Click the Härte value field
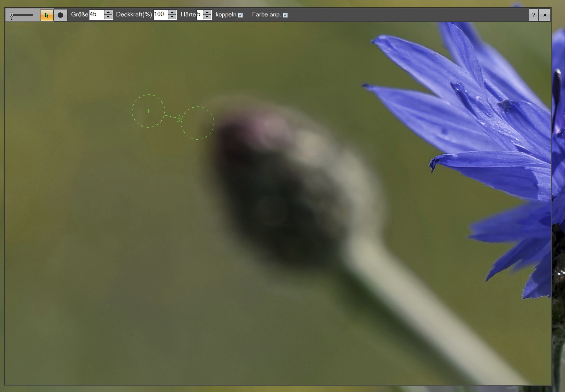The width and height of the screenshot is (565, 392). (200, 15)
